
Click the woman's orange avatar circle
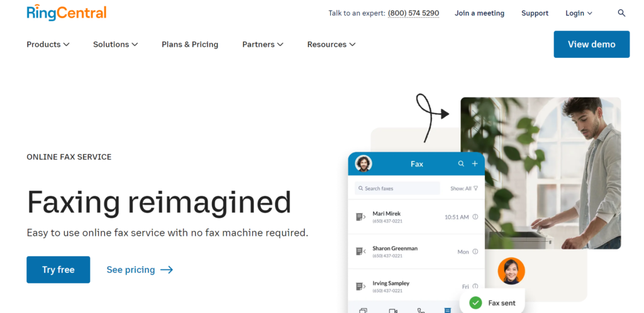pyautogui.click(x=511, y=271)
